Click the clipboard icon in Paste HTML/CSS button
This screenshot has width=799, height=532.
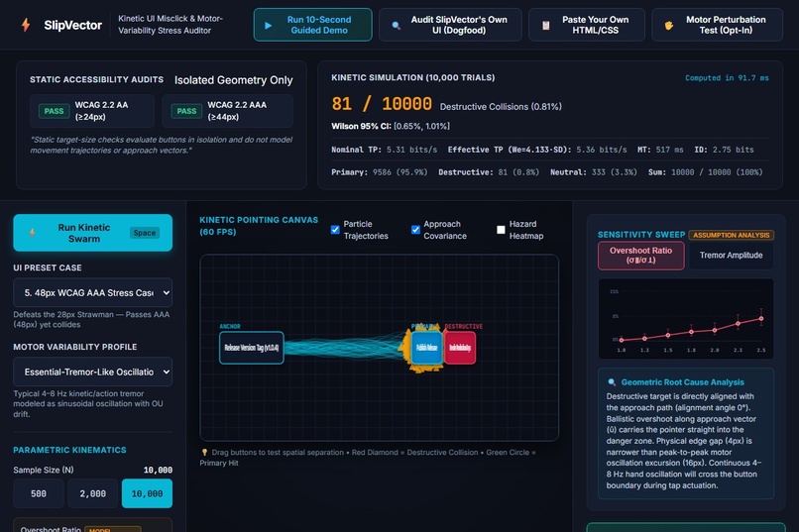[546, 25]
